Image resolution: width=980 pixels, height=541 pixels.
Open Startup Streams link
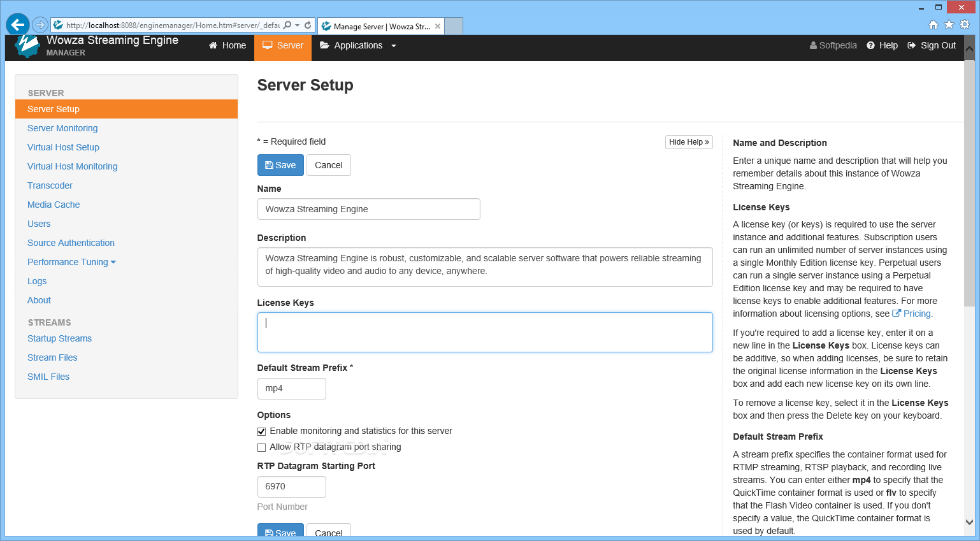click(x=59, y=338)
